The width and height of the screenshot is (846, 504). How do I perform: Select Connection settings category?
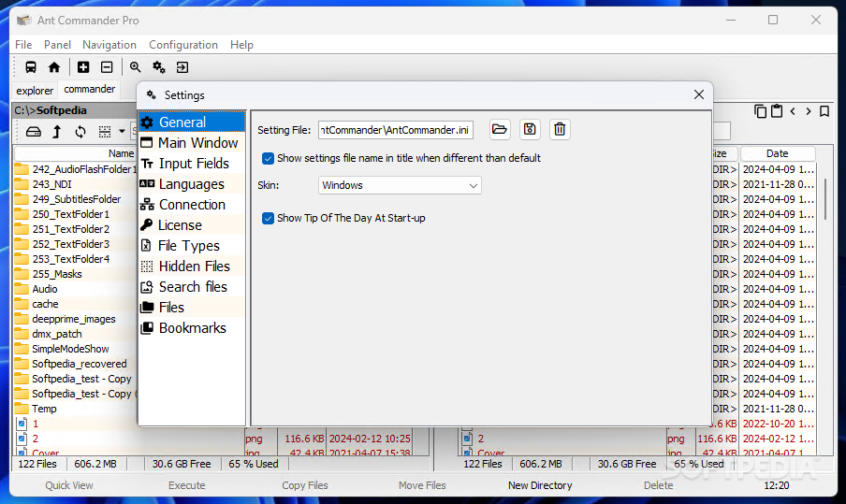coord(192,204)
